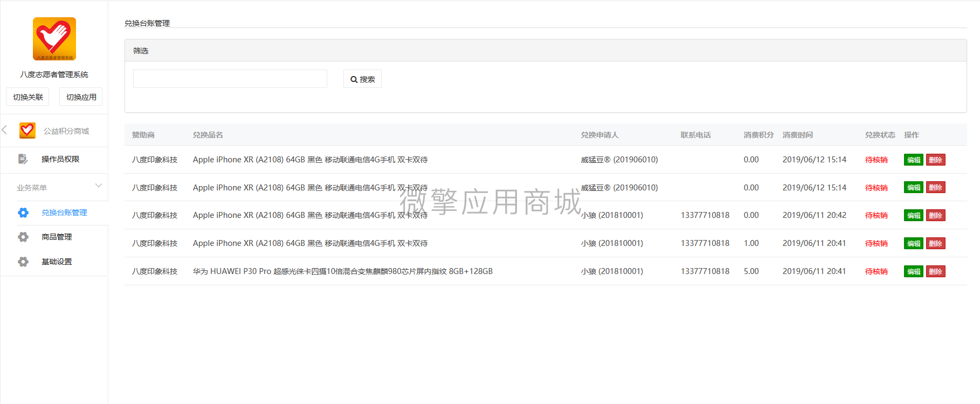Click the 5.00 points value
The image size is (980, 404).
(x=751, y=271)
